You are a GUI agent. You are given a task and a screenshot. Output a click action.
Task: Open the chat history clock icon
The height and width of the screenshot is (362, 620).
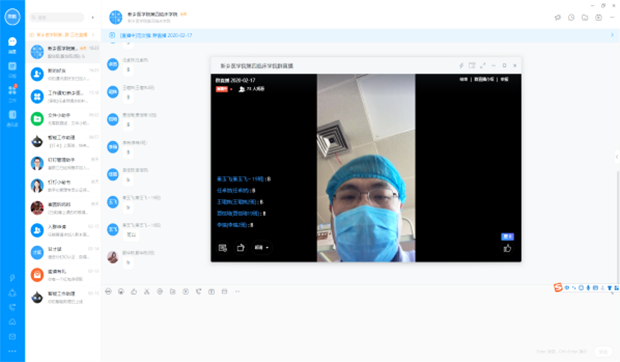[571, 17]
